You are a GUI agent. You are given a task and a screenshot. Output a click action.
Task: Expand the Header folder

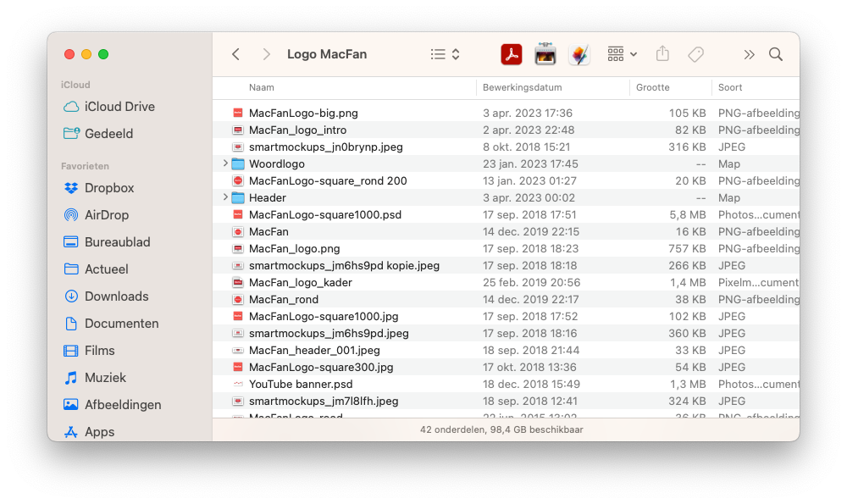coord(224,197)
